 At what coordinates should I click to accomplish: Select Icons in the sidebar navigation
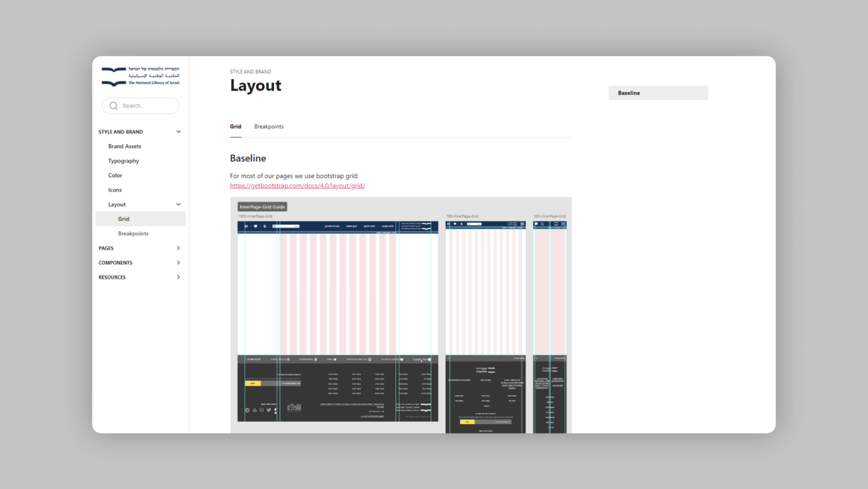[x=115, y=190]
